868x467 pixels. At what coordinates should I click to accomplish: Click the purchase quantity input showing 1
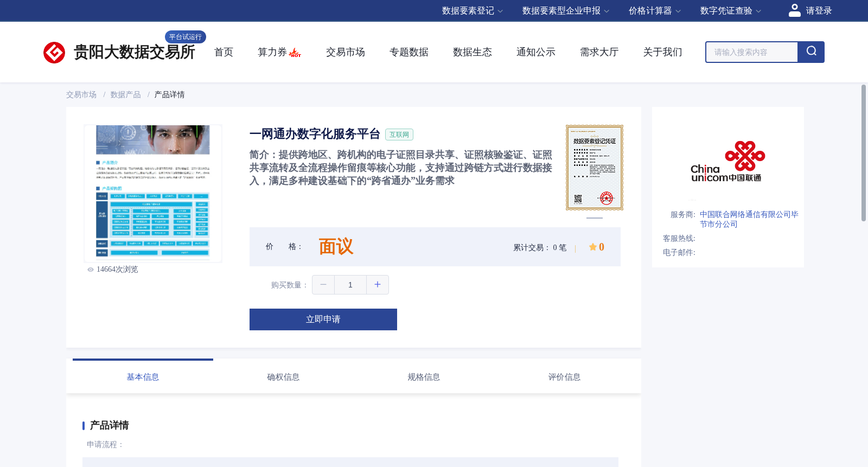click(x=350, y=285)
